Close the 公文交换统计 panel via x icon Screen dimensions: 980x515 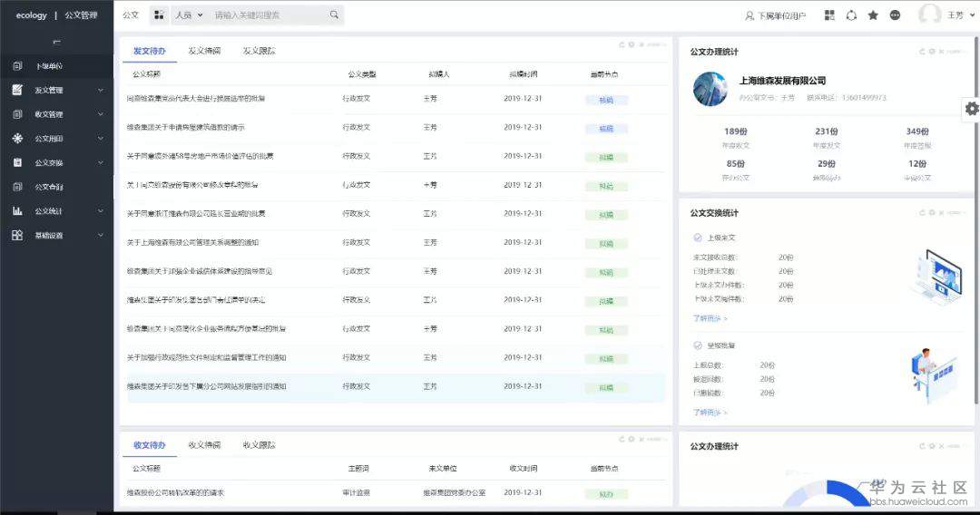click(941, 213)
